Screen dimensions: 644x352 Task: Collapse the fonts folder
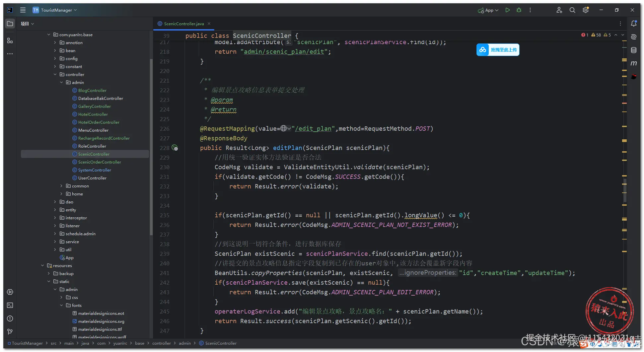[x=61, y=305]
